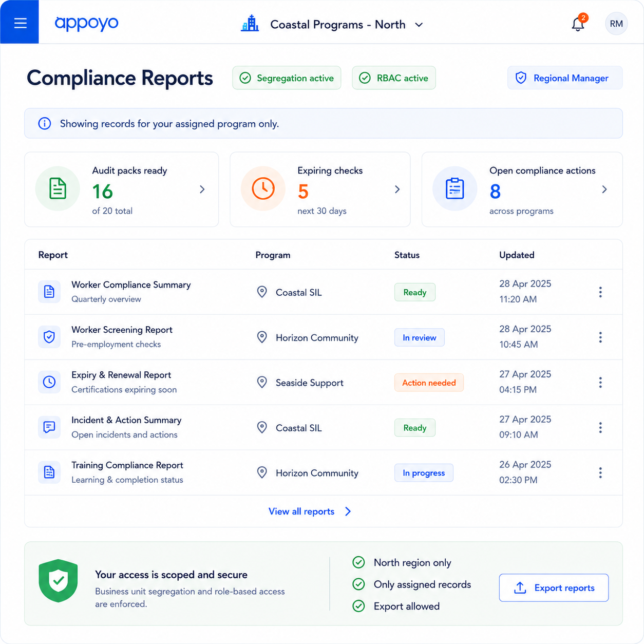Screen dimensions: 644x644
Task: Open more options for Worker Screening Report
Action: [x=600, y=337]
